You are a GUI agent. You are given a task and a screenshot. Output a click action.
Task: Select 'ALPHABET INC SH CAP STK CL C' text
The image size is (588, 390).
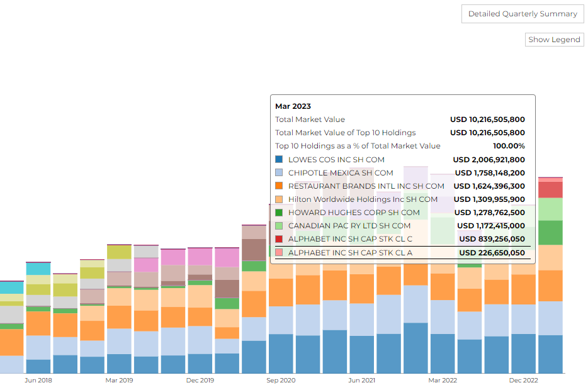pyautogui.click(x=350, y=238)
